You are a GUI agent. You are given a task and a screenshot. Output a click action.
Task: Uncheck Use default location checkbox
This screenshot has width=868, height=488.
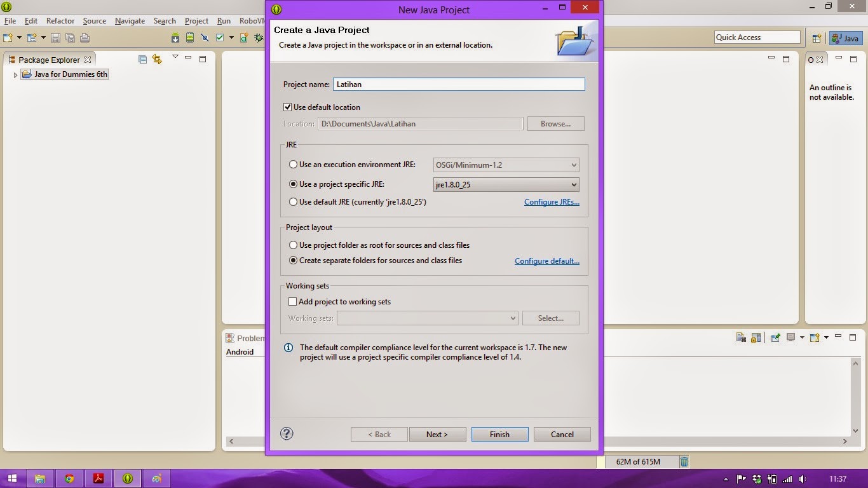click(288, 107)
